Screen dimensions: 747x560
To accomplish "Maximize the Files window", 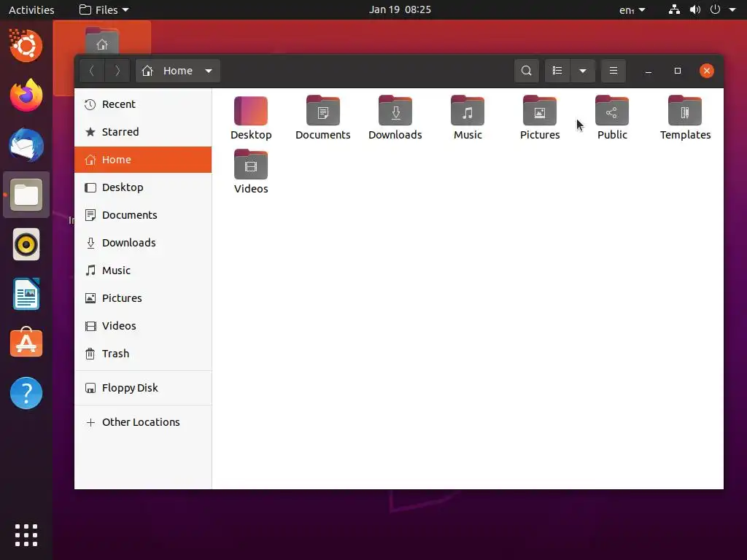I will coord(678,71).
